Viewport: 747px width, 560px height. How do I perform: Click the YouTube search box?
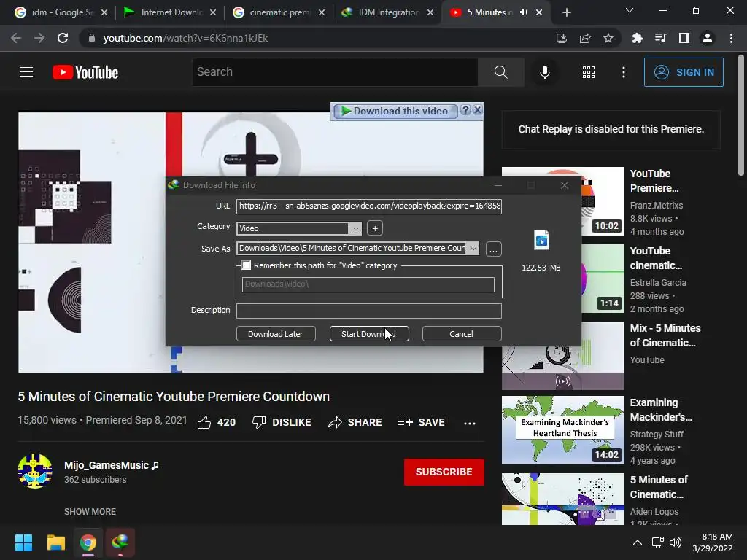tap(335, 72)
